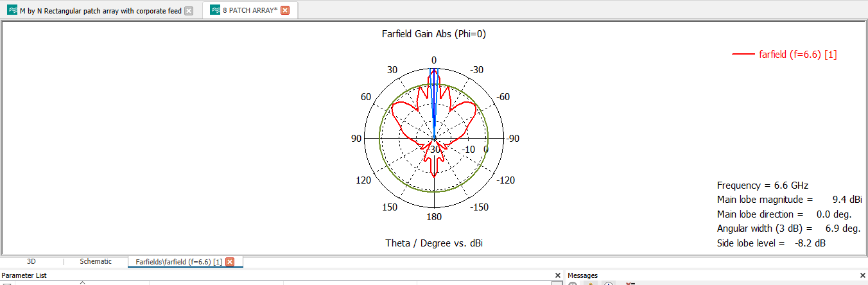Click the Parameter List panel title
The height and width of the screenshot is (285, 868).
click(x=24, y=275)
